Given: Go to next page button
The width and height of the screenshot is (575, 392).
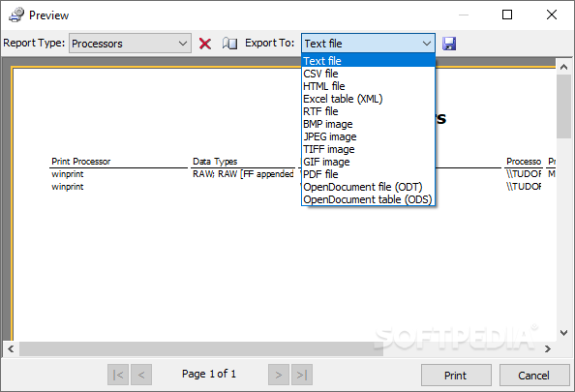Looking at the screenshot, I should [279, 375].
